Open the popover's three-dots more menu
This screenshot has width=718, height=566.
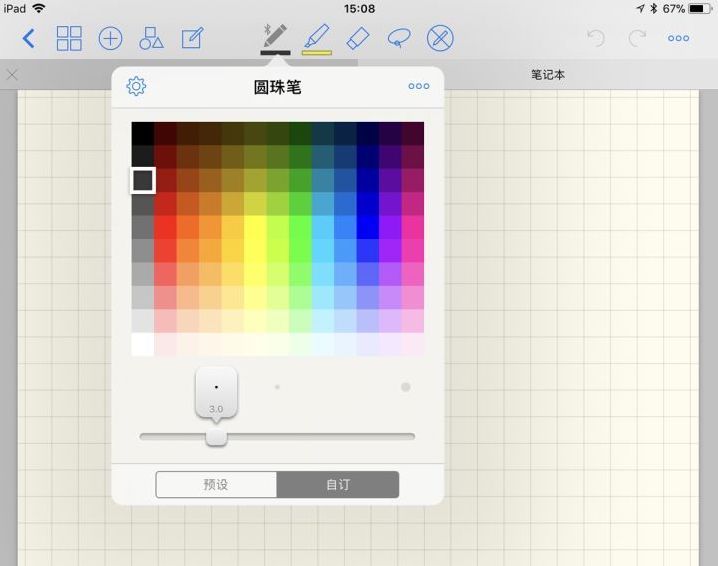(x=419, y=86)
